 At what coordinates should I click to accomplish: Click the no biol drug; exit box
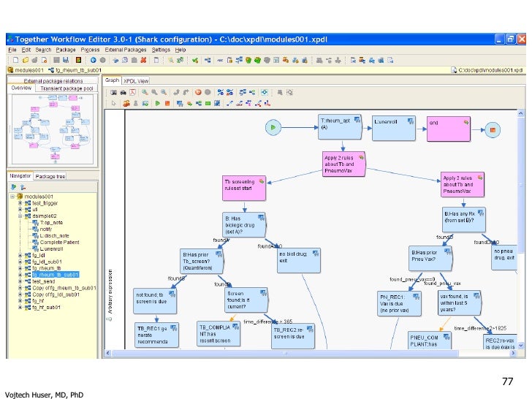click(x=299, y=260)
